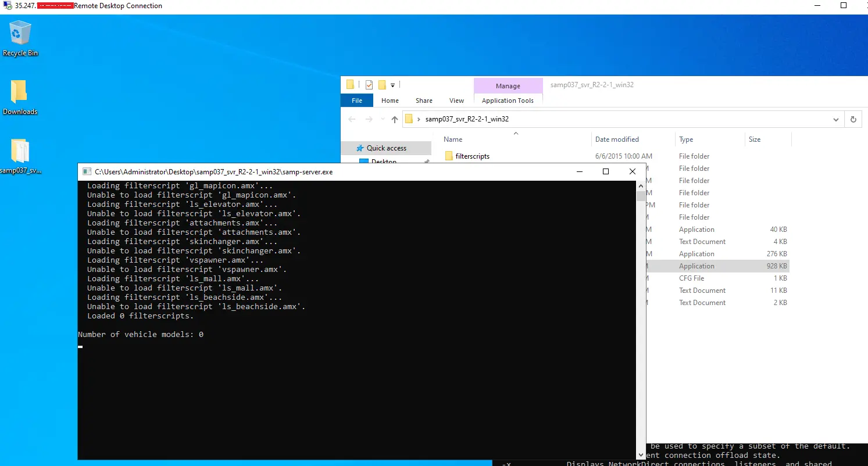This screenshot has width=868, height=466.
Task: Click the console's scrollbar up arrow
Action: click(x=641, y=185)
